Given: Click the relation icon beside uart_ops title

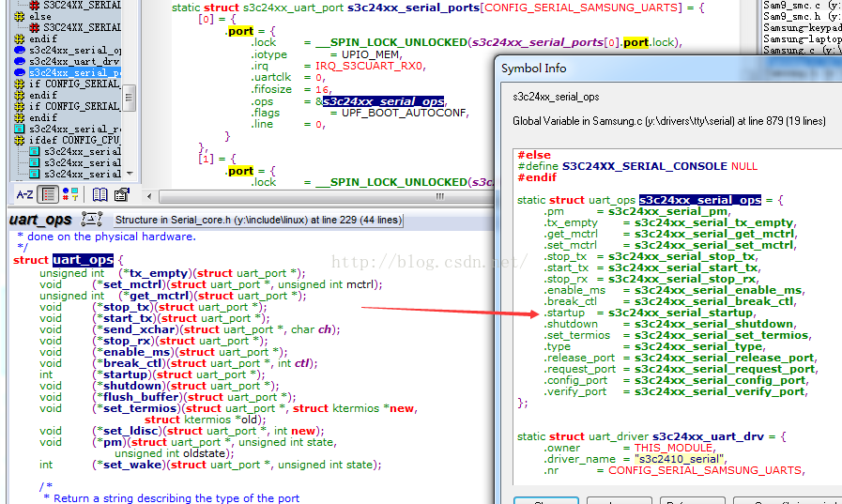Looking at the screenshot, I should point(91,220).
